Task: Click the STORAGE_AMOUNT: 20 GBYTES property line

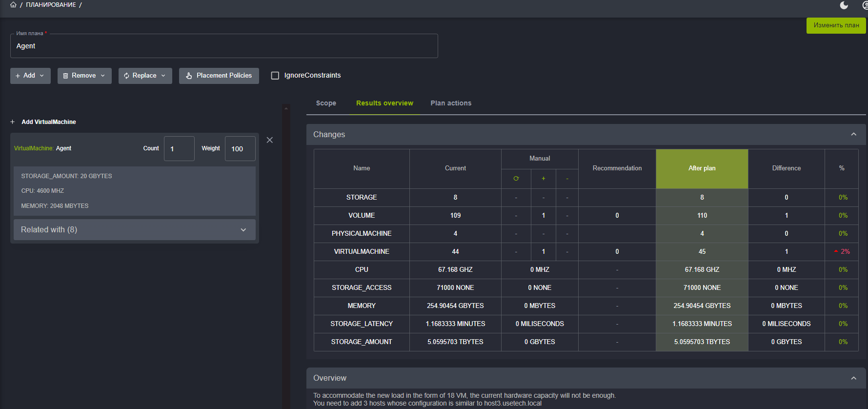Action: tap(66, 176)
